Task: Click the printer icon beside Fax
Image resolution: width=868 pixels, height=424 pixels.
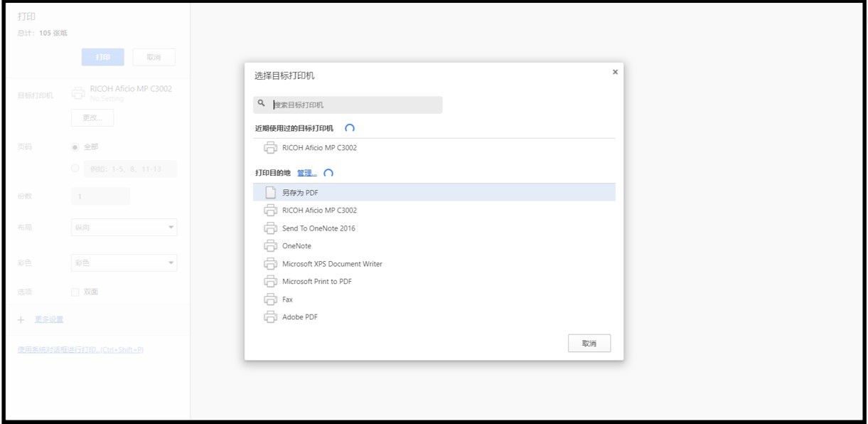Action: pyautogui.click(x=271, y=300)
